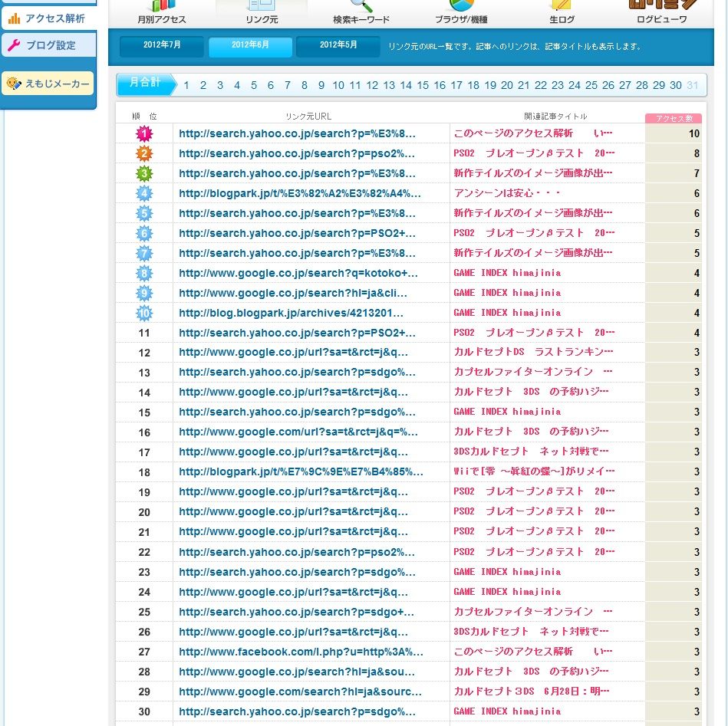Image resolution: width=728 pixels, height=726 pixels.
Task: Open rank 14 カルドセプト 3DS の予約 title
Action: point(531,392)
